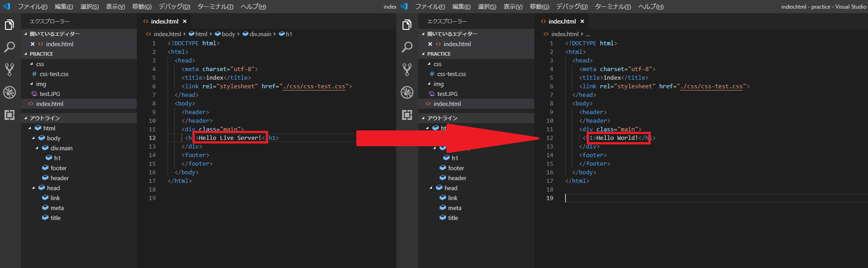Open Debug icon in left window activity bar

click(x=10, y=92)
